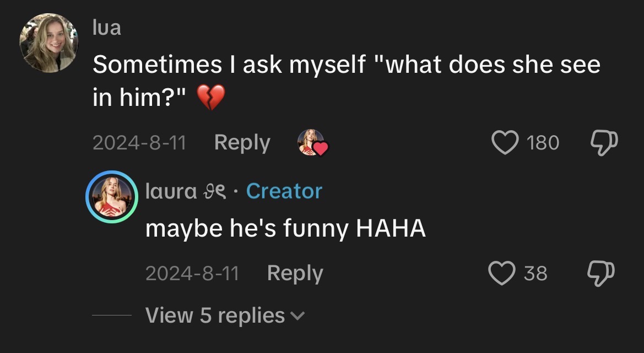Dislike lua's comment with thumbs-down icon

[604, 143]
